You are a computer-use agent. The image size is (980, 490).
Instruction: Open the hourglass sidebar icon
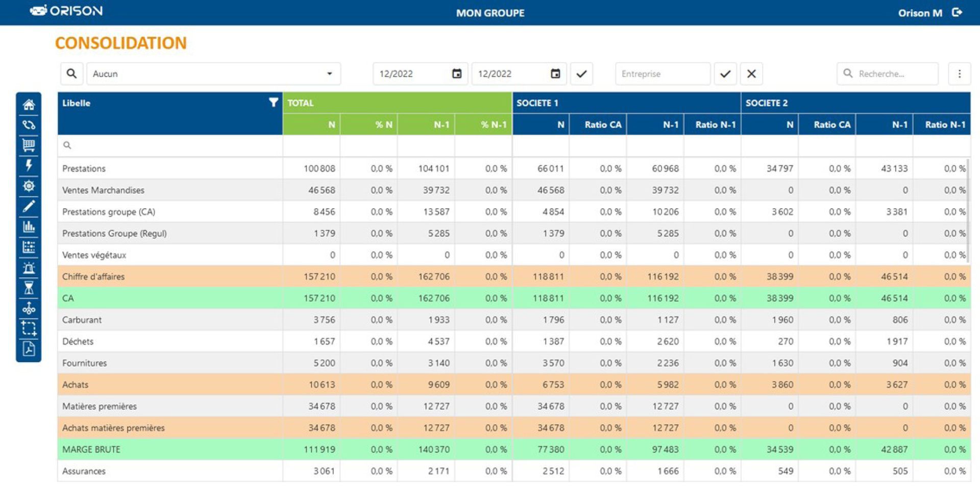pyautogui.click(x=29, y=288)
